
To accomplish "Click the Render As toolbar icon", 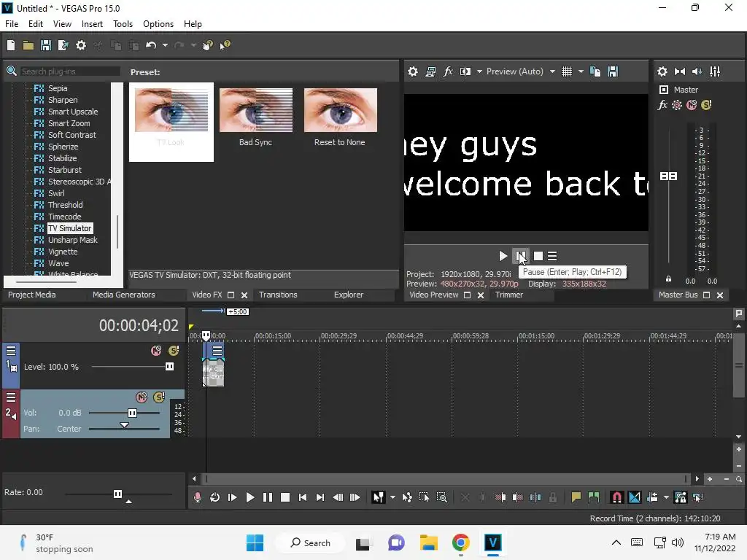I will click(x=63, y=45).
